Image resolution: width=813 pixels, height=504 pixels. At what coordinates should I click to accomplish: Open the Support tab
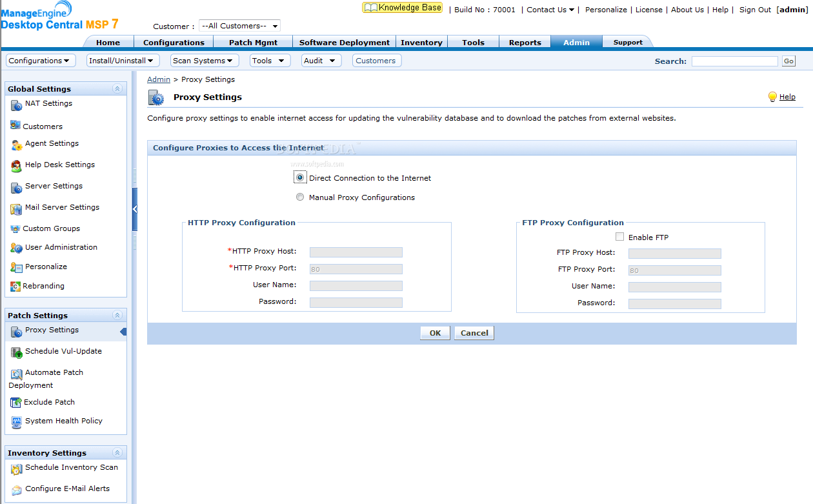[x=628, y=42]
